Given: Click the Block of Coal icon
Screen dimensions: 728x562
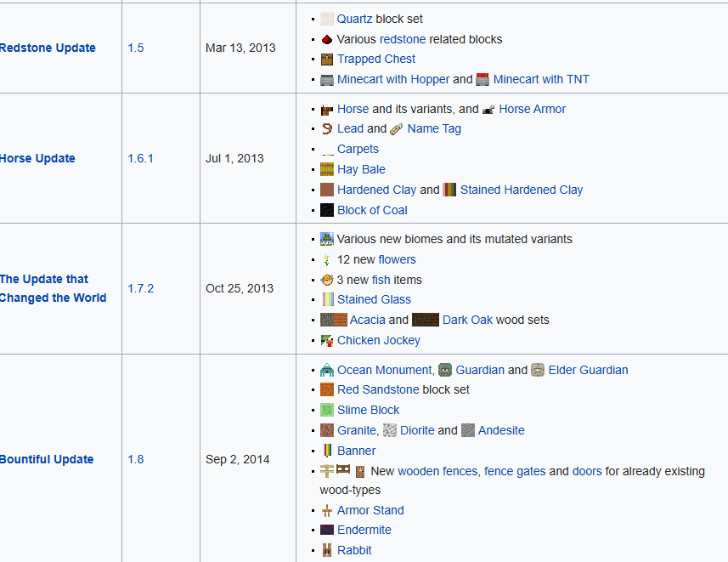Looking at the screenshot, I should (327, 210).
